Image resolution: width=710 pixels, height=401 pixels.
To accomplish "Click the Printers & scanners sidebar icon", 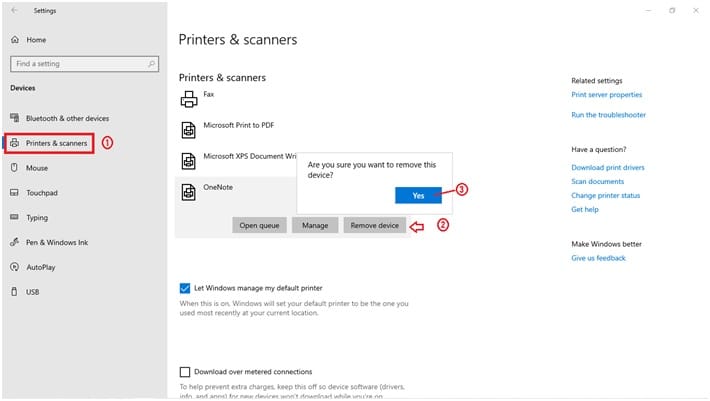I will click(14, 143).
